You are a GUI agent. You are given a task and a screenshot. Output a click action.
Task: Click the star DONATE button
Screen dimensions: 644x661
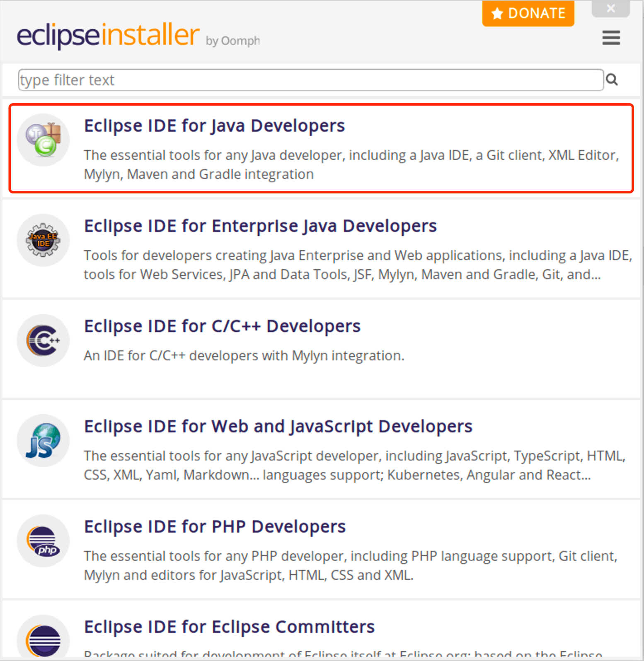click(x=528, y=13)
